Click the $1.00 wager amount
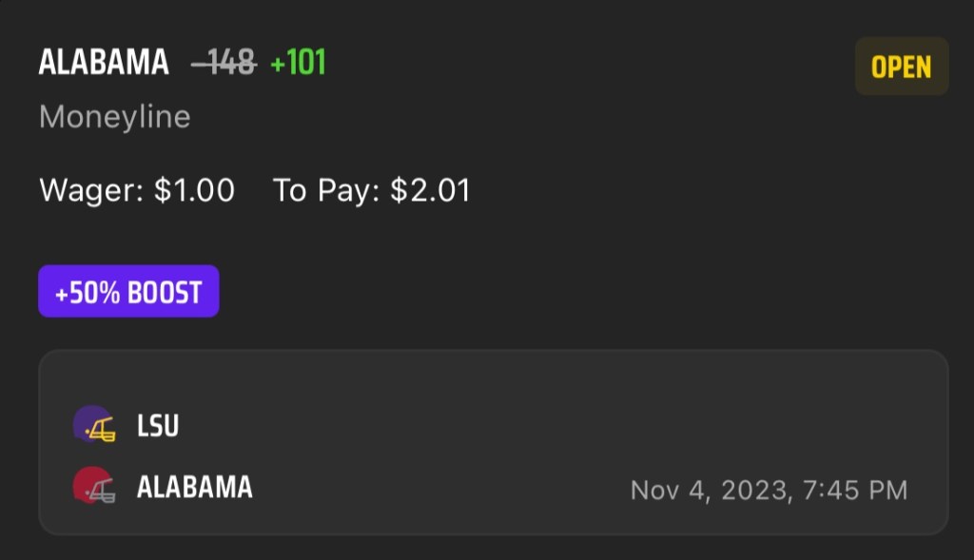The width and height of the screenshot is (974, 560). pos(194,190)
